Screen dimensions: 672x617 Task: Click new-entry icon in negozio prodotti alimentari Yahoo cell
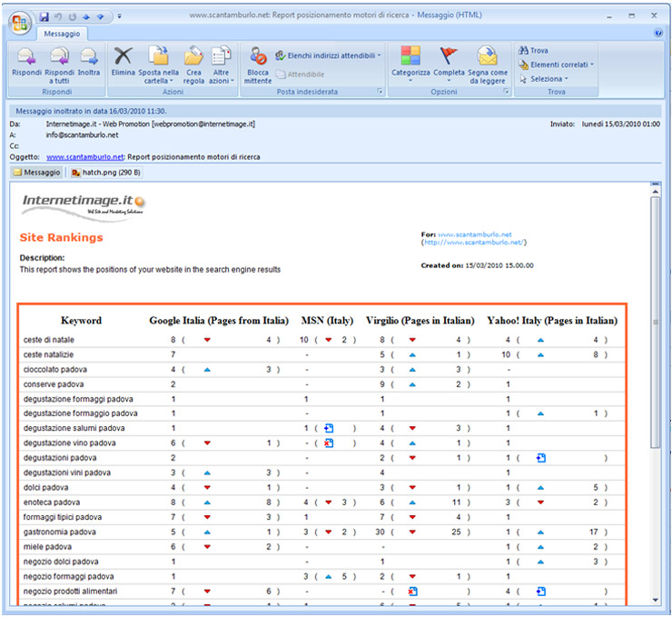tap(541, 592)
